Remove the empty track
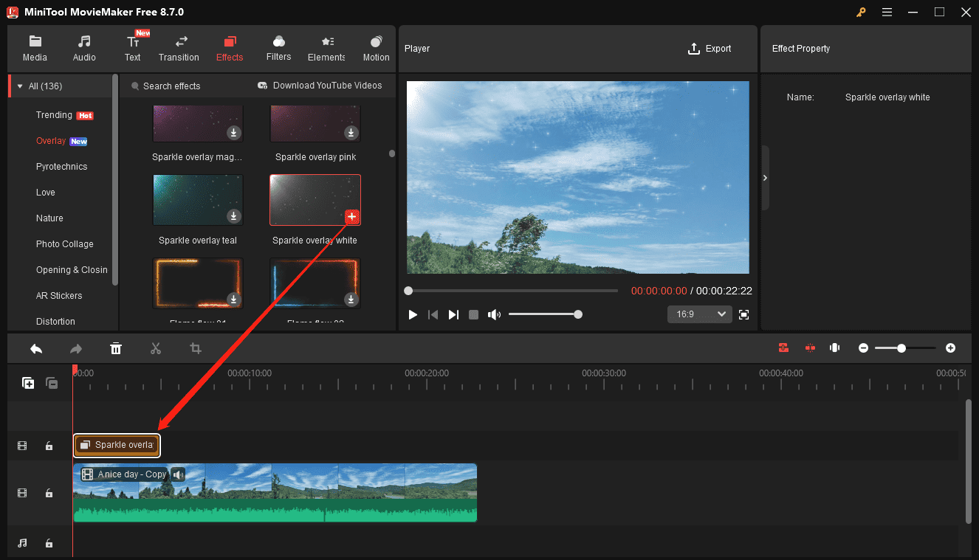The height and width of the screenshot is (560, 979). 52,383
